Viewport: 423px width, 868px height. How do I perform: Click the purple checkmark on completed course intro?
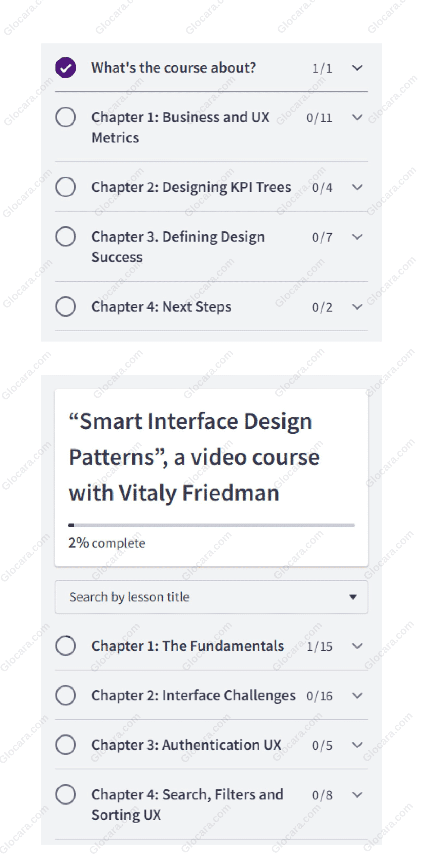[66, 67]
